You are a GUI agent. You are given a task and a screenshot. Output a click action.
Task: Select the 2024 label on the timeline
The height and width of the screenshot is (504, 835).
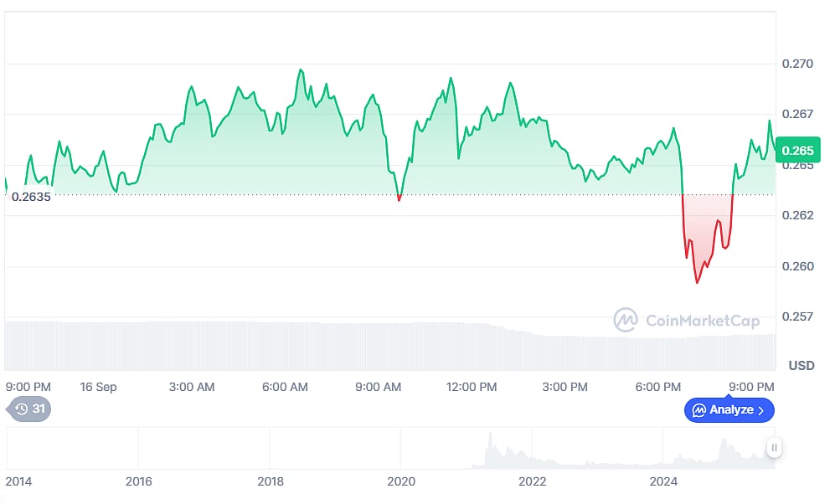coord(664,481)
